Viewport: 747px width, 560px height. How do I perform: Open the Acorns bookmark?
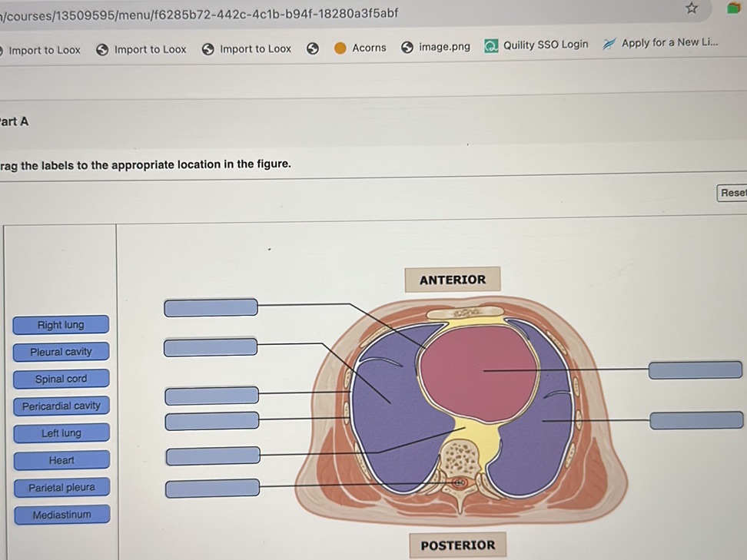coord(360,48)
